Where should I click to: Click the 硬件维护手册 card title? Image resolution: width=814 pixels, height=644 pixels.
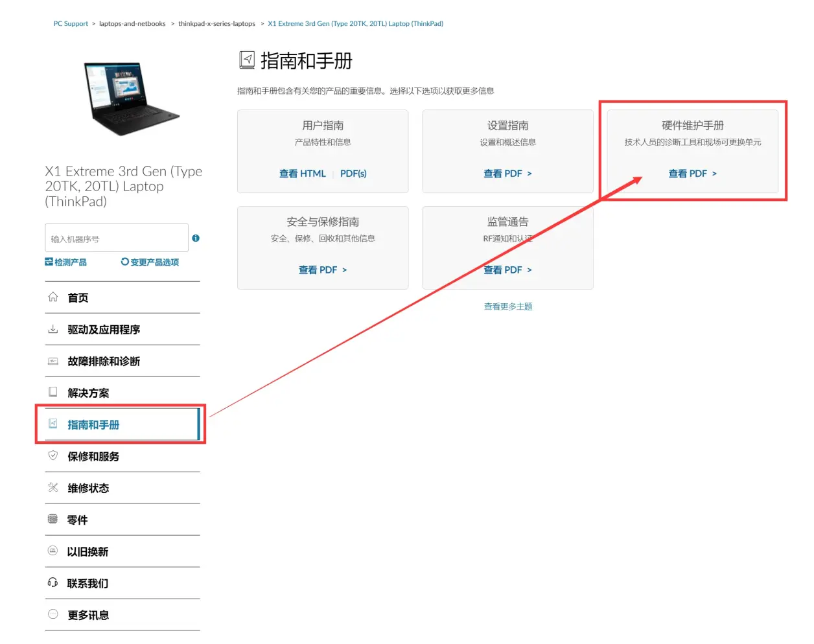pyautogui.click(x=693, y=126)
